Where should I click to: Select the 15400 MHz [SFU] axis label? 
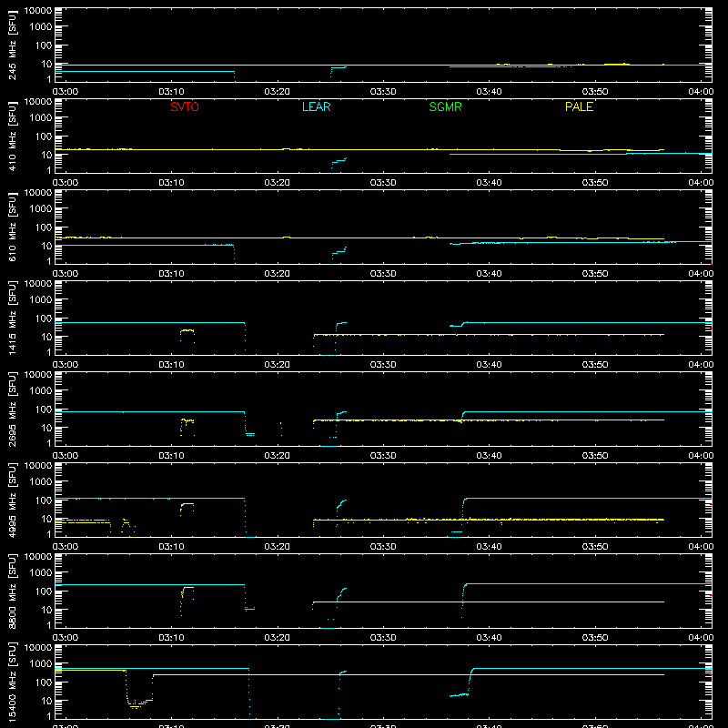point(13,682)
